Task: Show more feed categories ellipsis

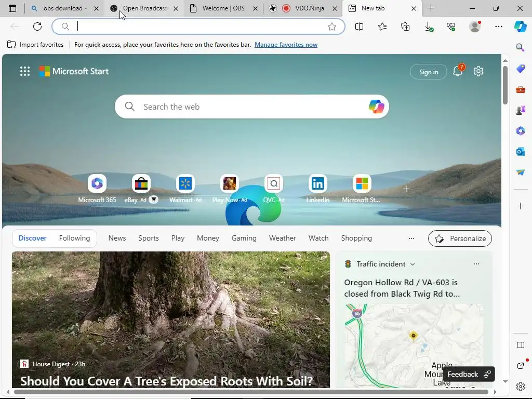Action: (411, 238)
